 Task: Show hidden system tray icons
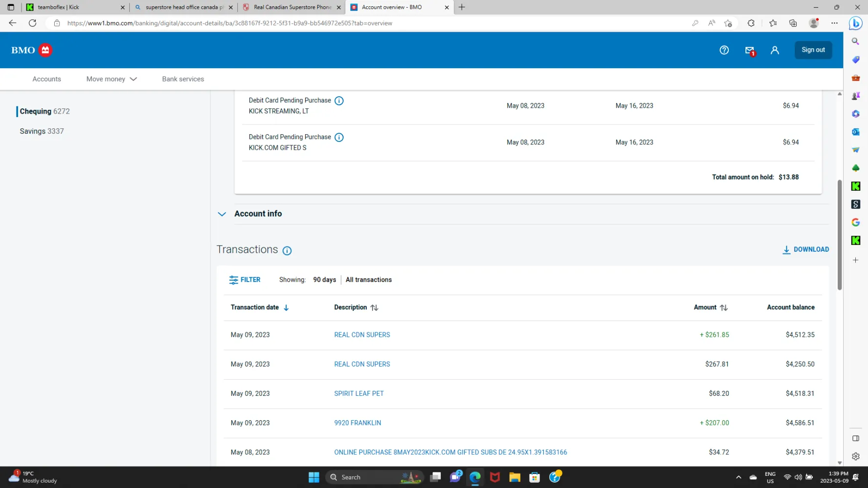738,477
